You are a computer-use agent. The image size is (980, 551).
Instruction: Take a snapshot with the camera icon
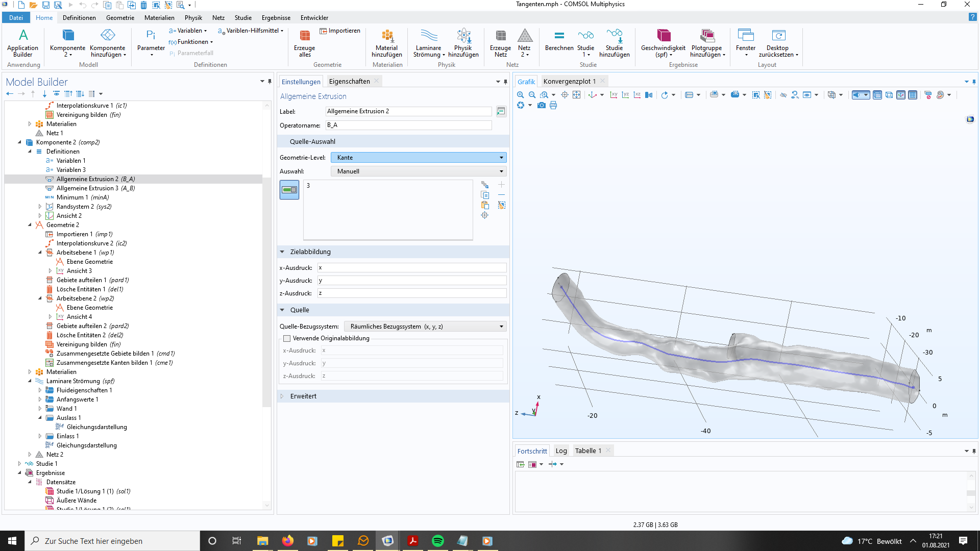[542, 106]
